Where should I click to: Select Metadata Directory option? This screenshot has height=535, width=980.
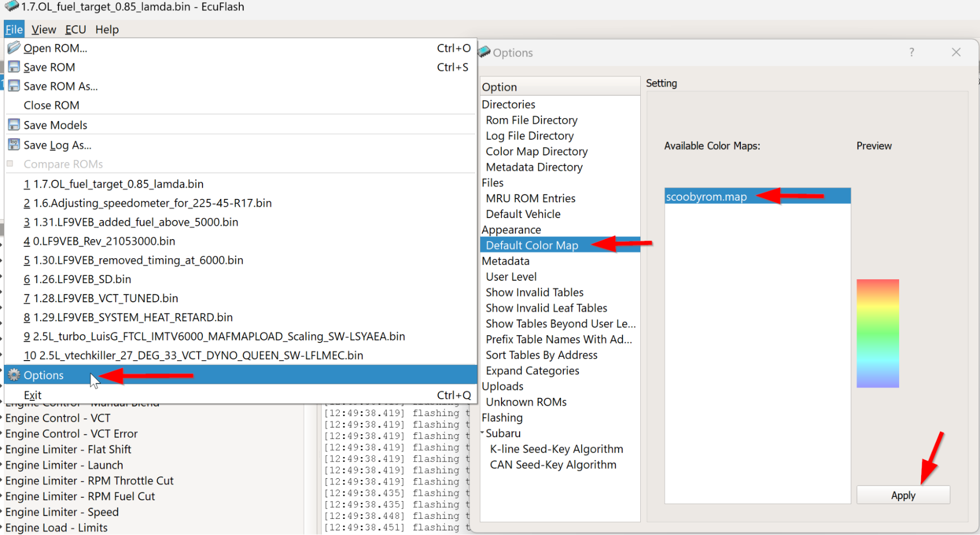(x=560, y=167)
